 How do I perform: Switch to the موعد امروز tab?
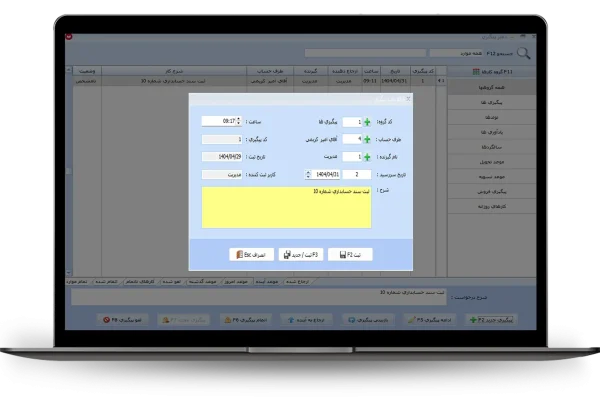coord(236,282)
